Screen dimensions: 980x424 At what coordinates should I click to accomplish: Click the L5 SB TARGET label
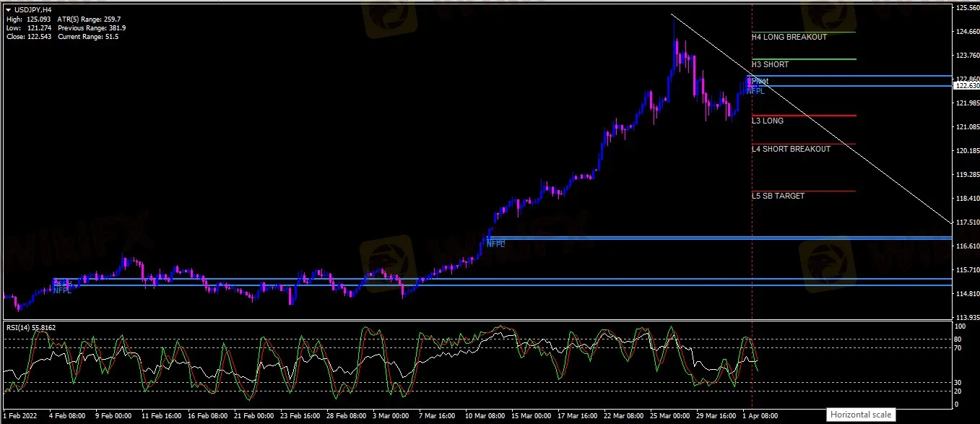point(778,196)
